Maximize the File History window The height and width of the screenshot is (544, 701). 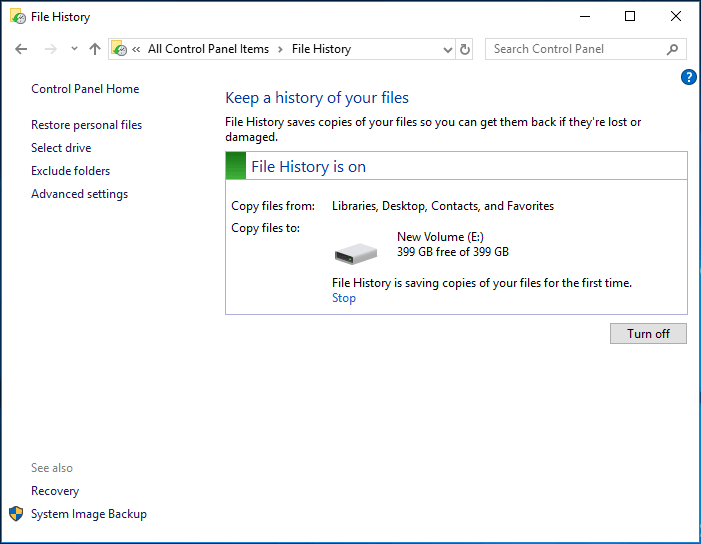coord(629,17)
